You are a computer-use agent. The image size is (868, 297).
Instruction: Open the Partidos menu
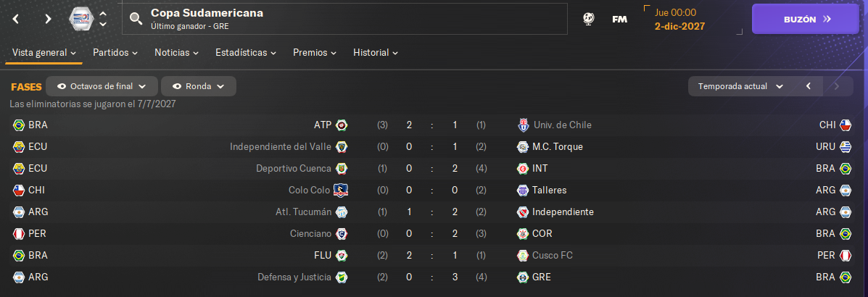pyautogui.click(x=115, y=53)
